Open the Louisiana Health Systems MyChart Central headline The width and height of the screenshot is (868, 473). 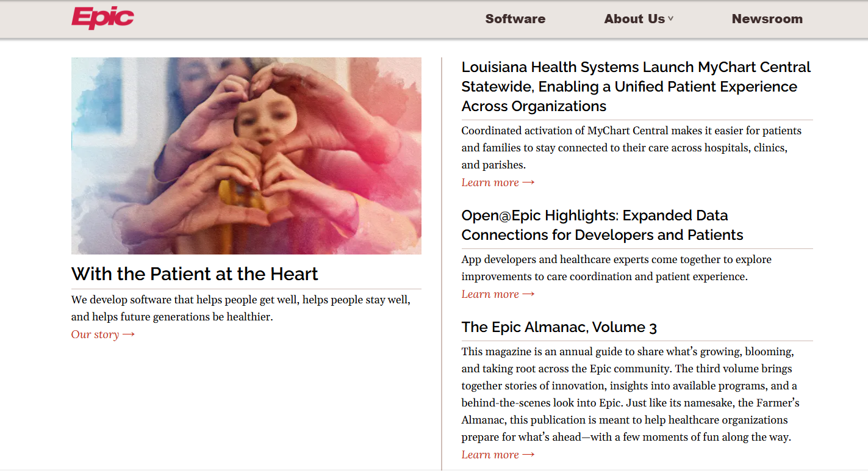pos(636,87)
